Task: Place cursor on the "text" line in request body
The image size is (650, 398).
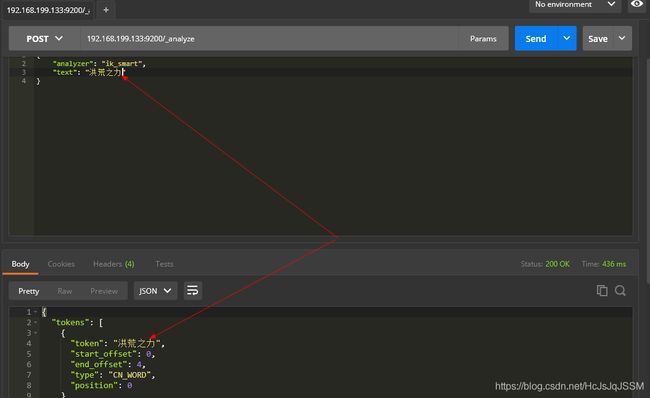Action: click(88, 72)
